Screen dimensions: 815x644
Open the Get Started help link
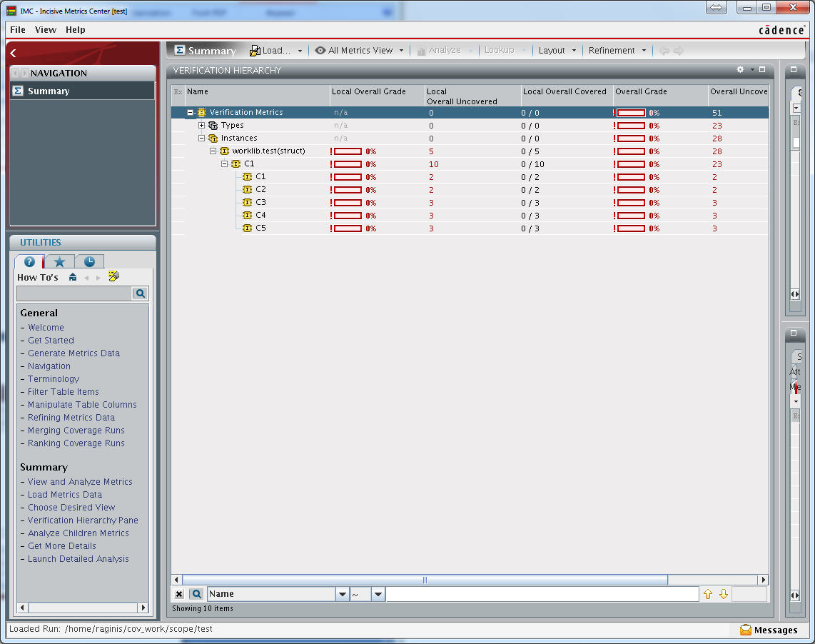[51, 341]
